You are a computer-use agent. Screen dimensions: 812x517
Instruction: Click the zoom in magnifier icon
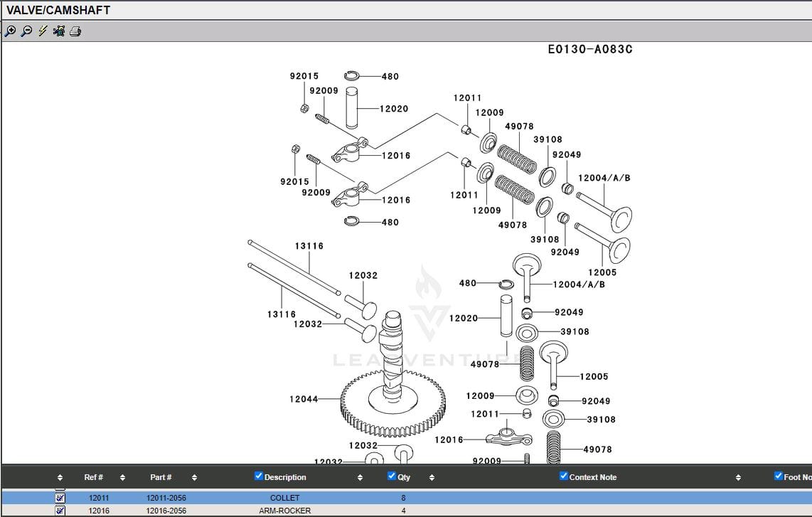[10, 31]
